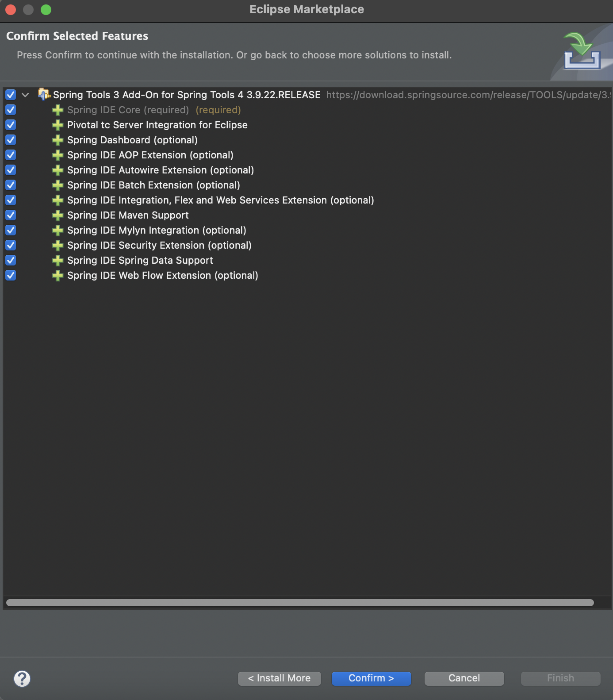Click the plus icon beside Pivotal tc Server Integration
This screenshot has height=700, width=613.
(x=57, y=125)
